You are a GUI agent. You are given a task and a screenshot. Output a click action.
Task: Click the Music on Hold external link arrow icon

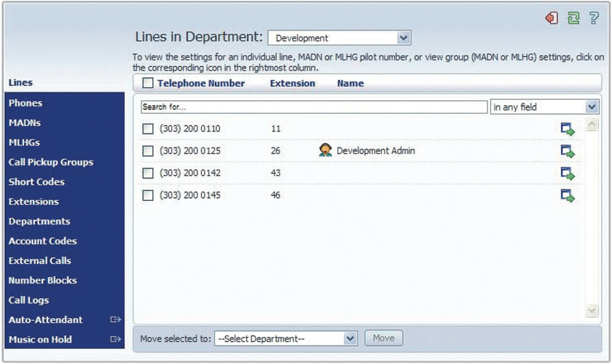[x=115, y=339]
